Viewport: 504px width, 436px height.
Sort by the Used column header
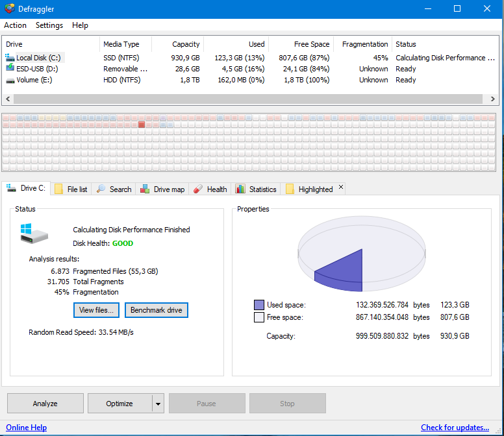(x=236, y=44)
